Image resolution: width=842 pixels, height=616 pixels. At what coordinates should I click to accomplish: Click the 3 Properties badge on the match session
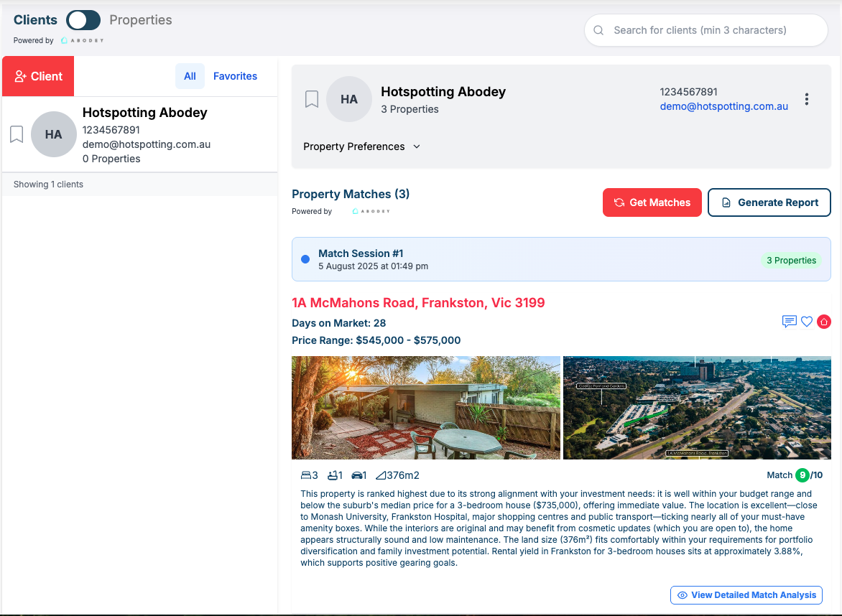[791, 260]
